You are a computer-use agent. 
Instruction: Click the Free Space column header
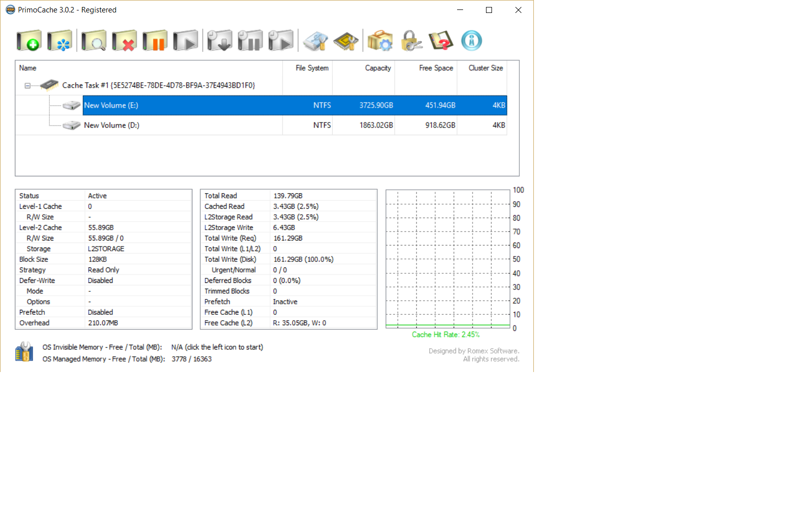click(426, 68)
